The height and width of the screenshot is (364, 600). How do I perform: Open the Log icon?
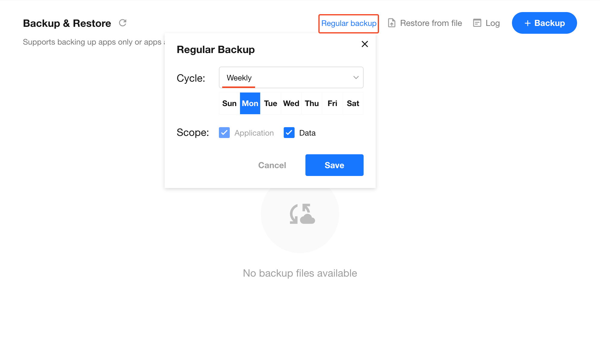477,23
